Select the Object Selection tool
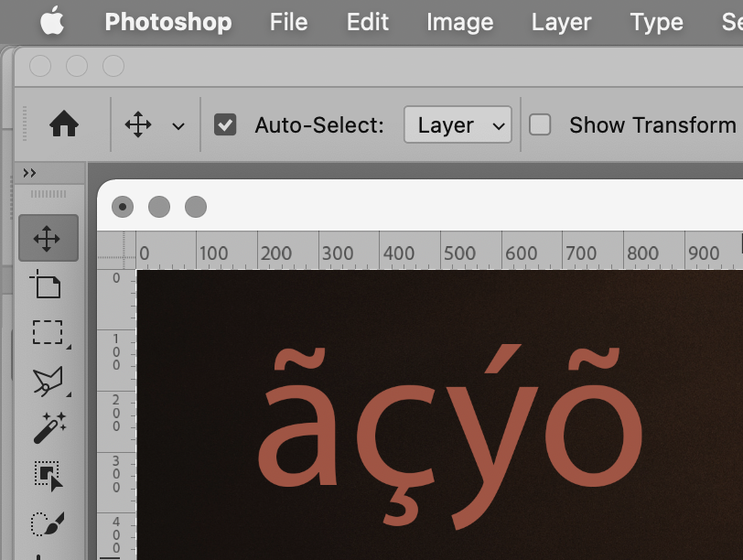743x560 pixels. point(48,475)
